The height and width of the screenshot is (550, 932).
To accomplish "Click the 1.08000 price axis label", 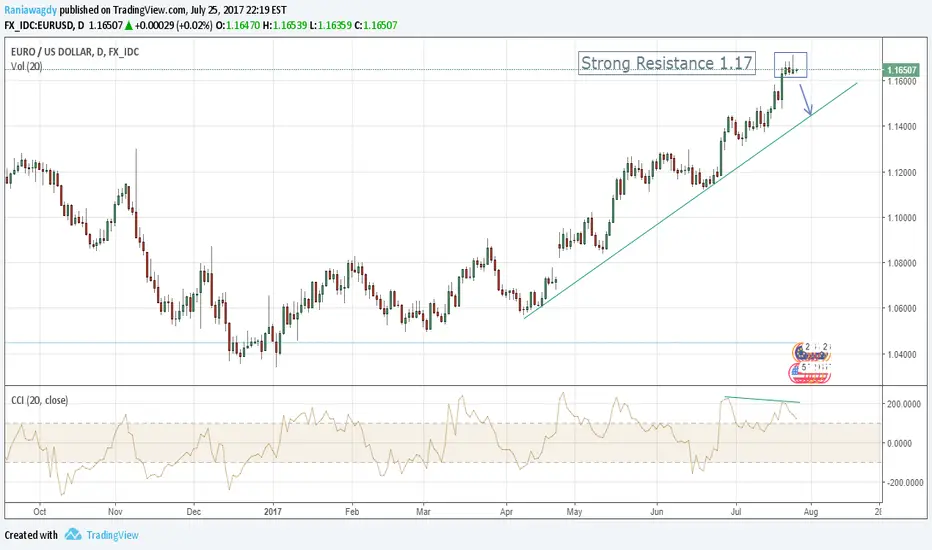I will point(902,263).
